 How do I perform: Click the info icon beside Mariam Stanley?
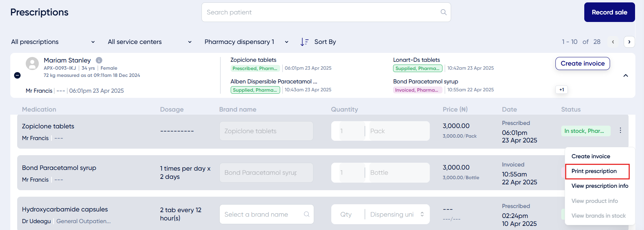(99, 60)
